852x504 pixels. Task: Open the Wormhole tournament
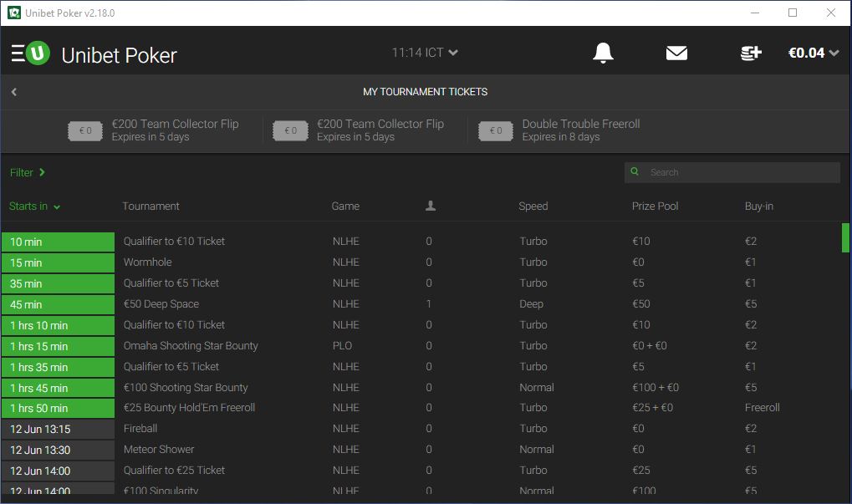point(147,262)
